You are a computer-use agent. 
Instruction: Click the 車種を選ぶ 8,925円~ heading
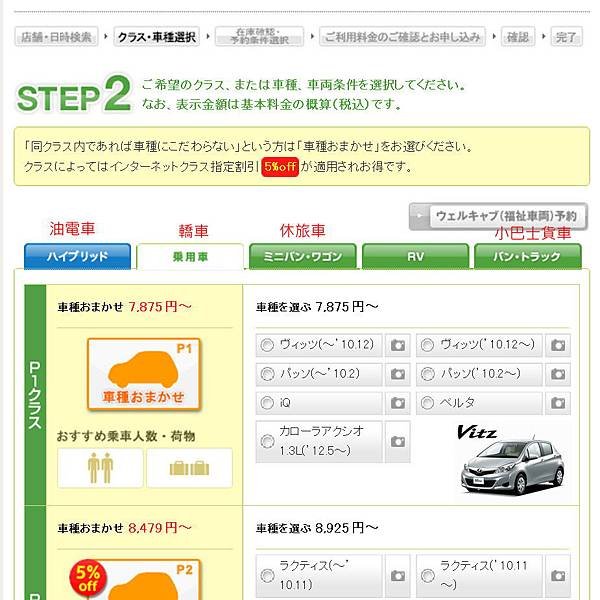tap(317, 528)
